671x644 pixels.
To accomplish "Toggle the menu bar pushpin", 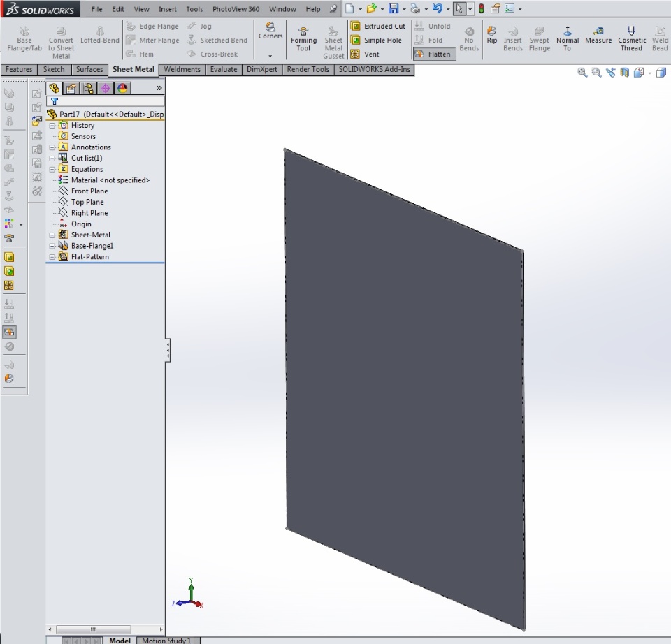I will 333,8.
